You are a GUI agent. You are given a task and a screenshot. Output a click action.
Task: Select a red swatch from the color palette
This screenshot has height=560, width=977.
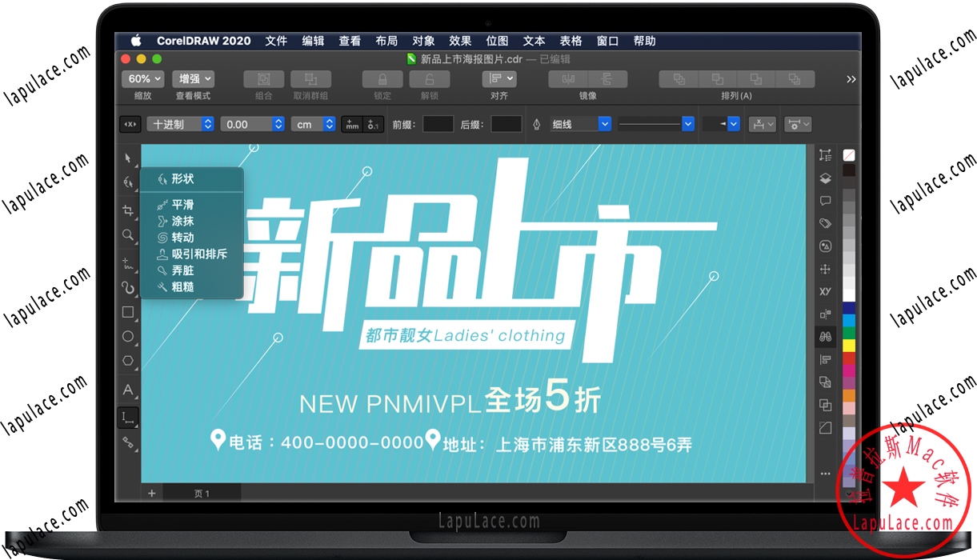click(848, 358)
